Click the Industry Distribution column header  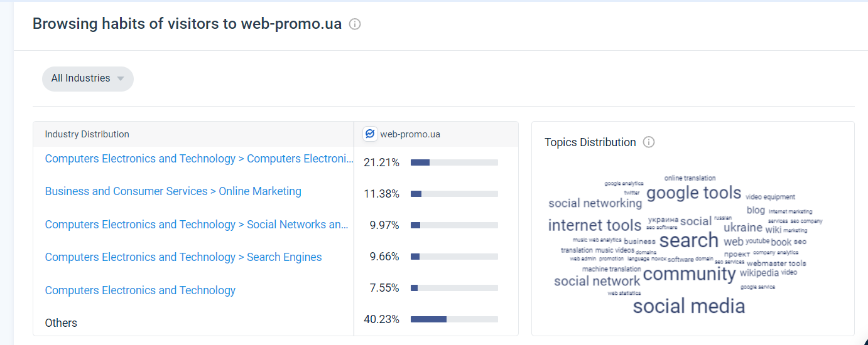click(87, 134)
